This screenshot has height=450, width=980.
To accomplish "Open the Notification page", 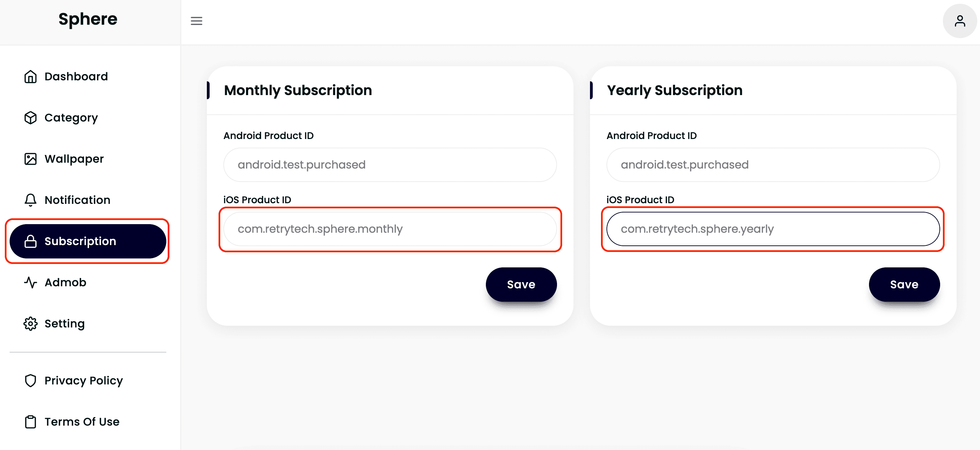I will (x=77, y=200).
